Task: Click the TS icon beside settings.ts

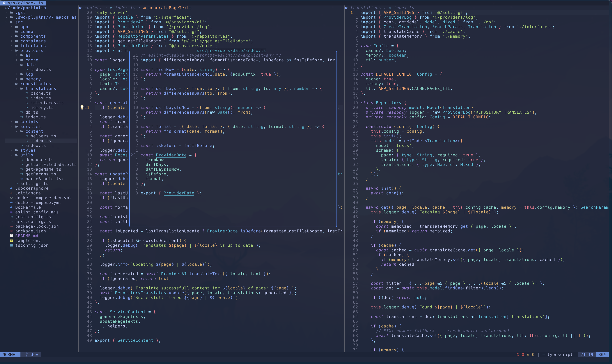Action: click(x=17, y=183)
